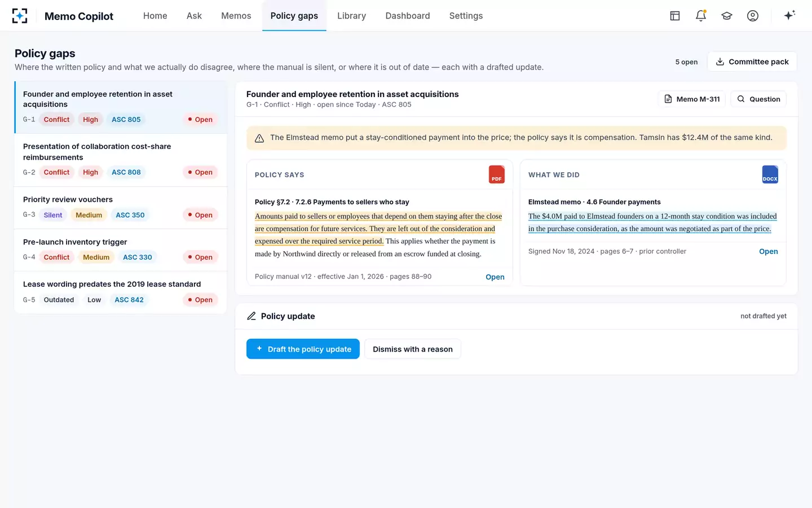Screen dimensions: 812x508
Task: Click the Policy §7.2 section heading
Action: click(332, 202)
